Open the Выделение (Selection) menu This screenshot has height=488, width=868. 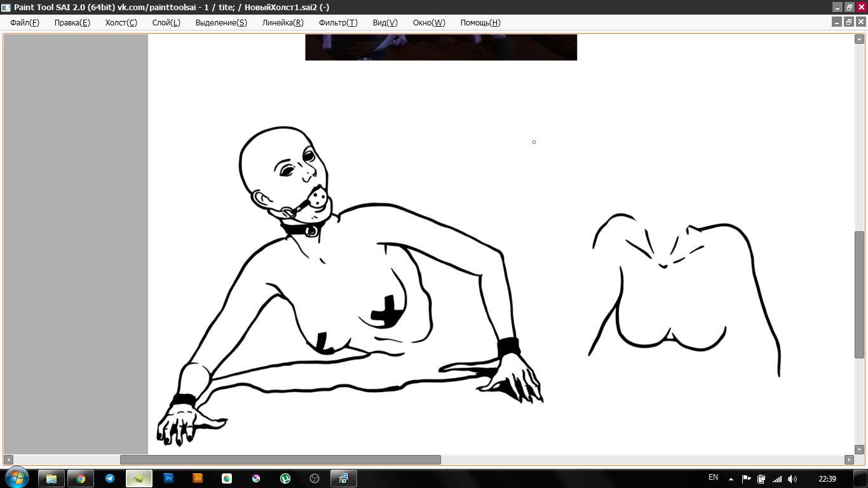point(221,23)
